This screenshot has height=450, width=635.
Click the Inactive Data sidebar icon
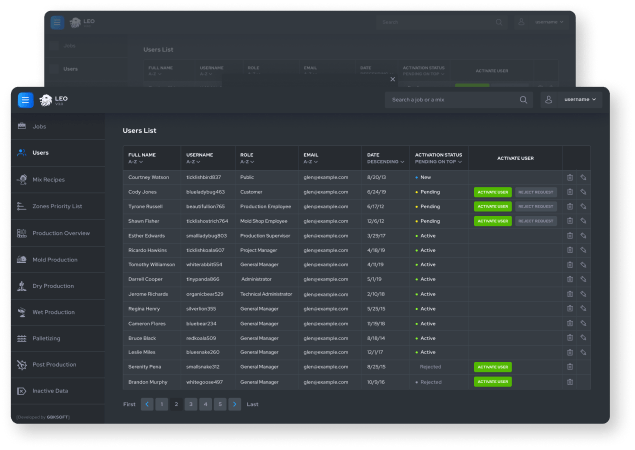[x=22, y=391]
